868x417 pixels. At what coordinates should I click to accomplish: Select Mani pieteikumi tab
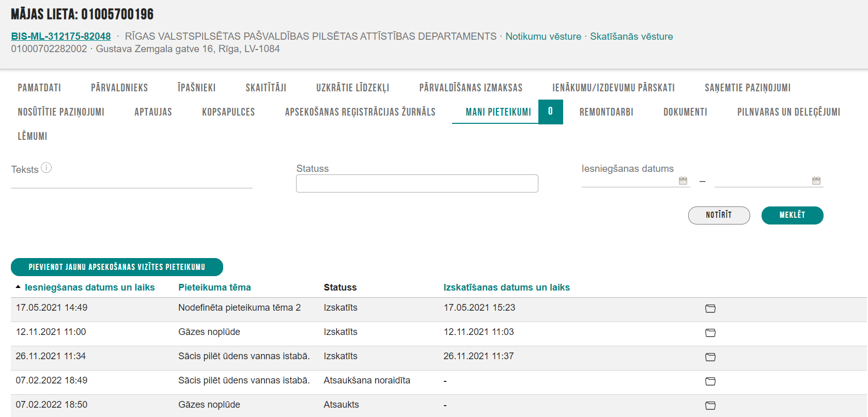(x=498, y=112)
